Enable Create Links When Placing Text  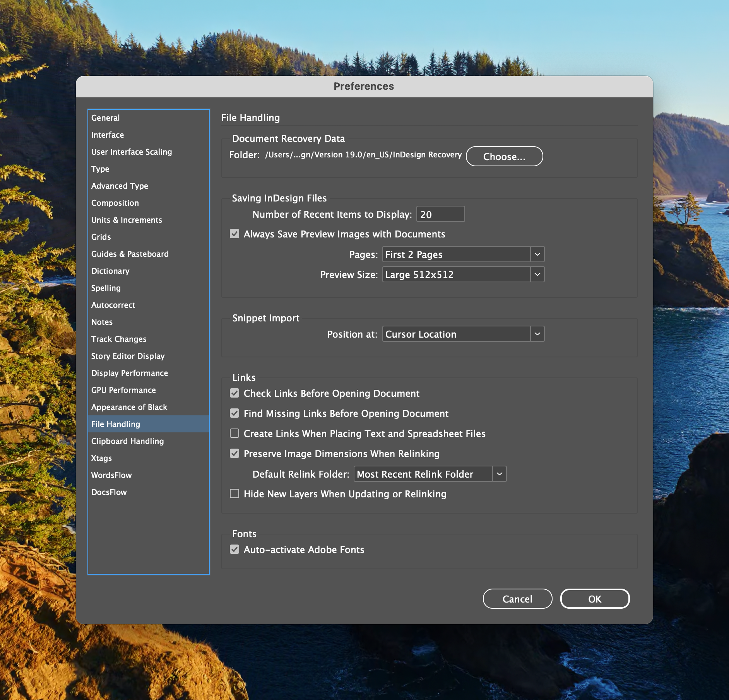pos(234,434)
